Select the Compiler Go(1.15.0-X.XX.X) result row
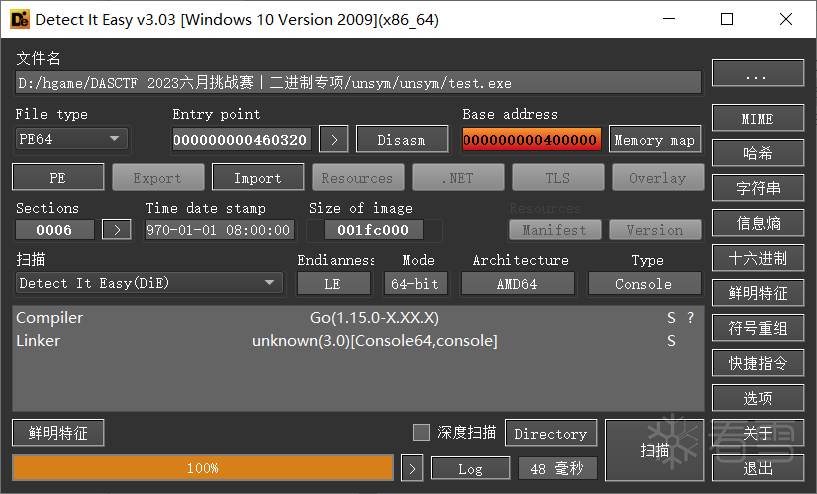 click(x=358, y=318)
